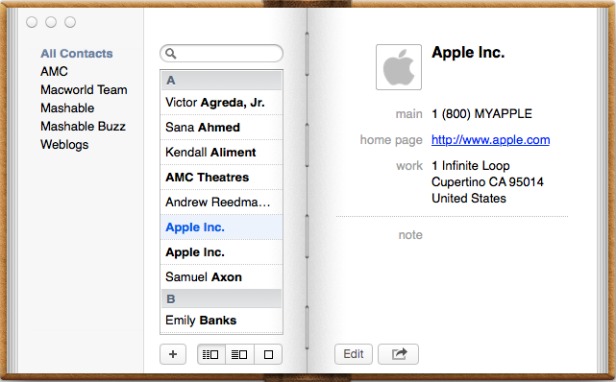Click the 1 Infinite Loop address line
616x382 pixels.
[471, 165]
